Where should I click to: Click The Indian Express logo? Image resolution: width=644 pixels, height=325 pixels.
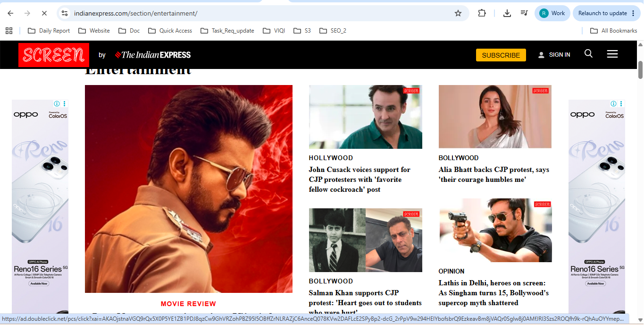152,55
